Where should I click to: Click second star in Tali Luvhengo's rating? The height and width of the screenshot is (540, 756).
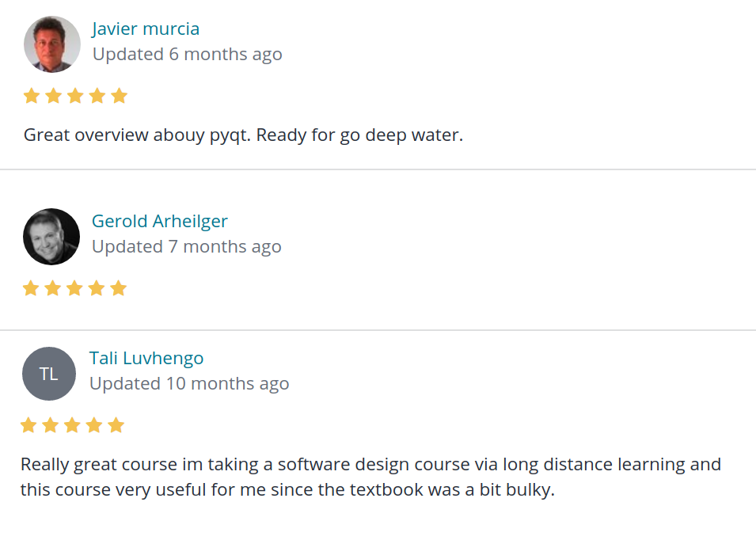click(x=51, y=426)
